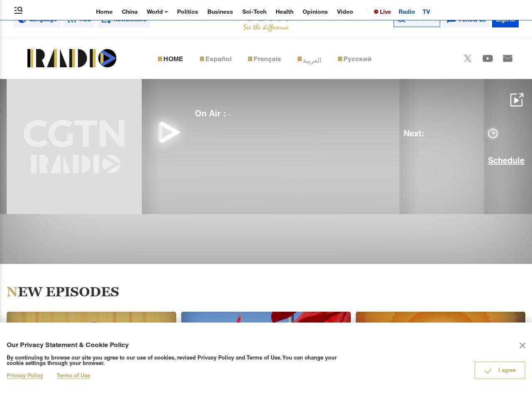
Task: Play the On Air radio stream
Action: pos(169,132)
